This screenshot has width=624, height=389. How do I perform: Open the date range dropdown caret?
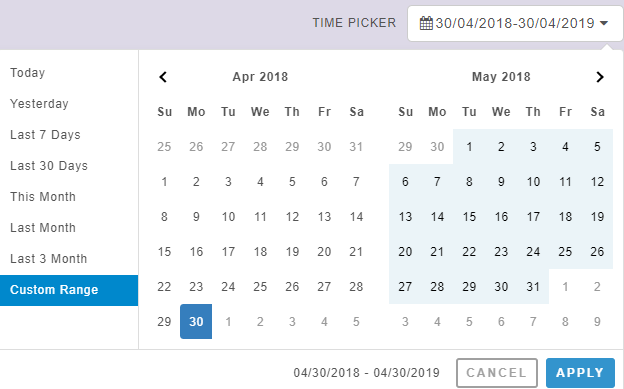604,23
